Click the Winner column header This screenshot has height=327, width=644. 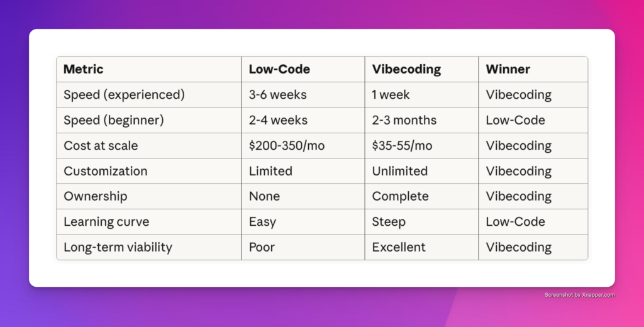tap(509, 69)
